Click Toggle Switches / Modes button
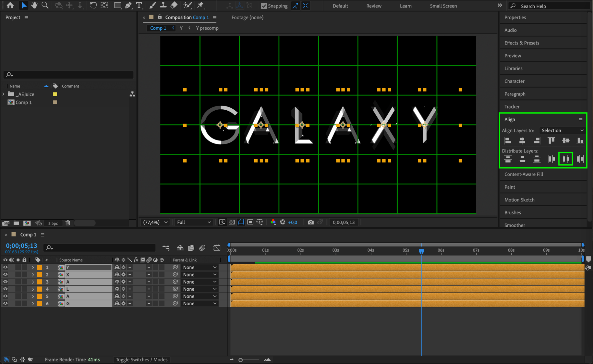593x364 pixels. 142,360
